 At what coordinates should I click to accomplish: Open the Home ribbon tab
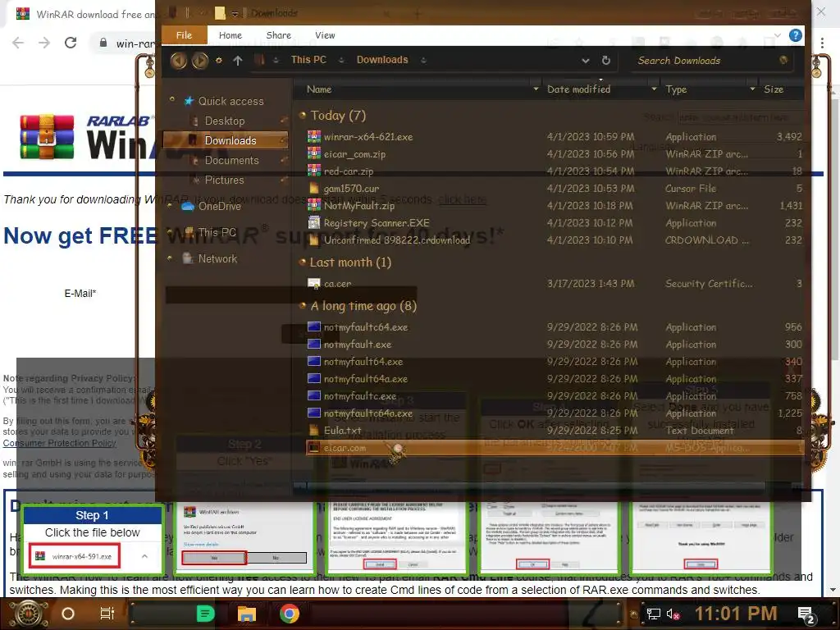coord(231,35)
